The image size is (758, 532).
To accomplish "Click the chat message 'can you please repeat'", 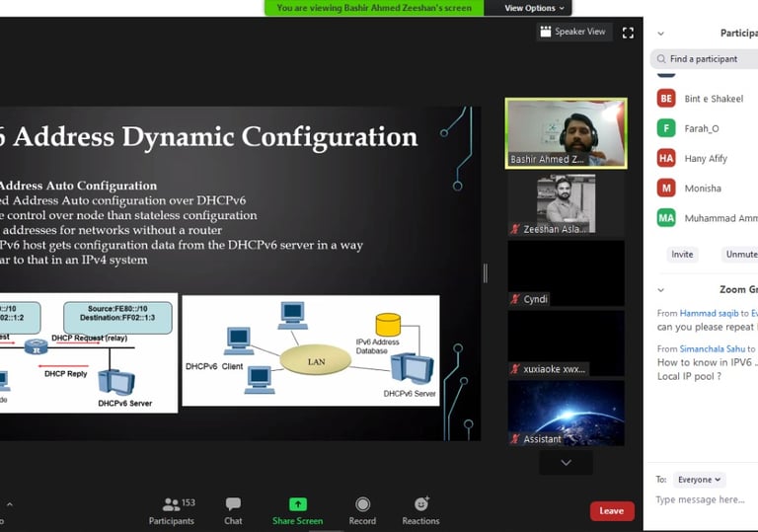I will (x=706, y=328).
